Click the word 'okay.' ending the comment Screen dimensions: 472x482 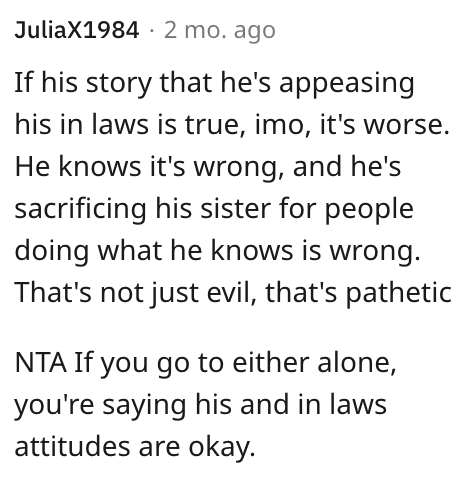coord(222,448)
